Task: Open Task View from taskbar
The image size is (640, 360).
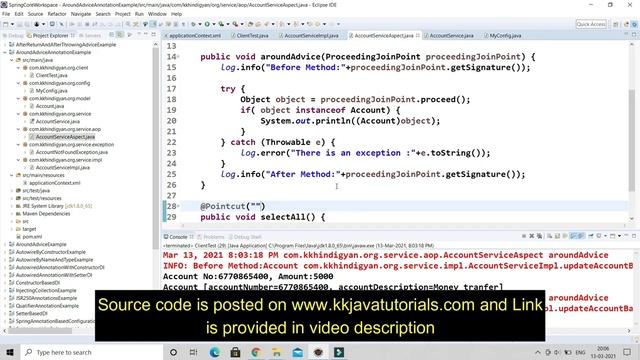Action: (x=193, y=352)
